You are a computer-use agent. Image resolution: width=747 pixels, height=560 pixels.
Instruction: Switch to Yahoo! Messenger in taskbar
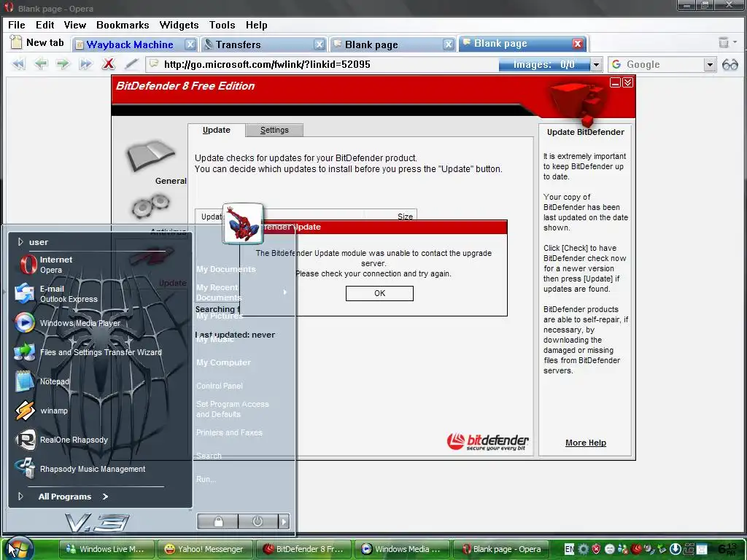coord(204,549)
